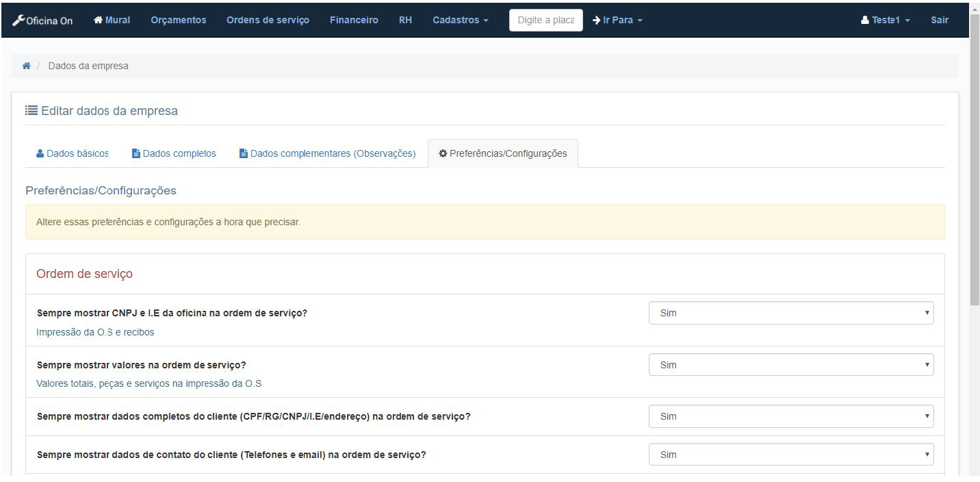Navigate to the RH menu item
The height and width of the screenshot is (482, 980).
tap(405, 20)
